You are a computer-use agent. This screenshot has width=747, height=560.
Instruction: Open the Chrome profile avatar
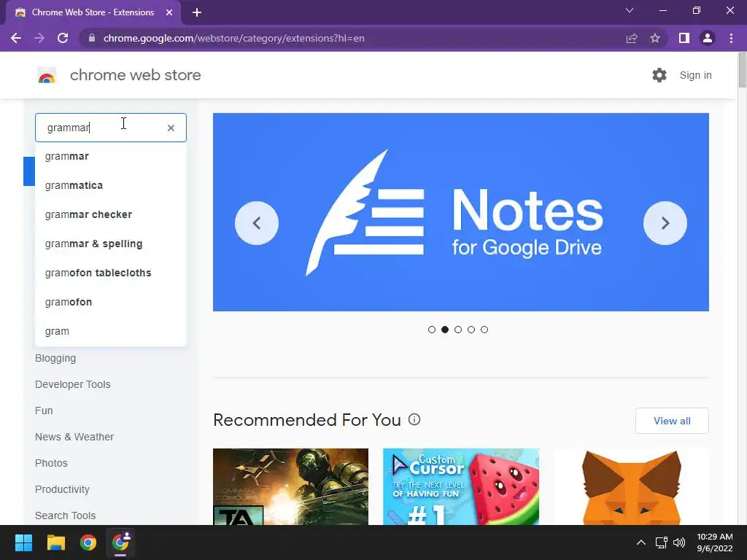708,38
